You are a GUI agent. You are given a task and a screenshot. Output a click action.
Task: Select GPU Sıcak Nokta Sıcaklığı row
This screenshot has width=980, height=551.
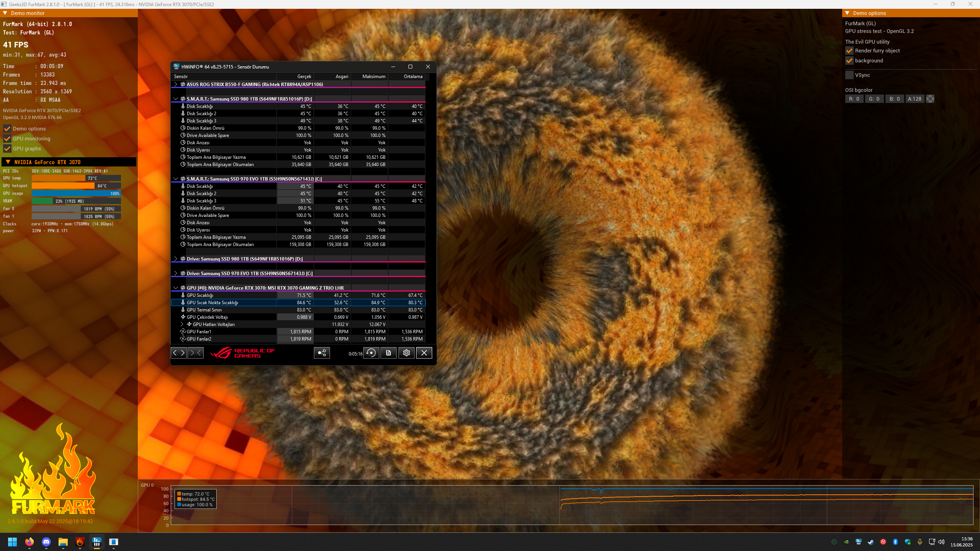[x=298, y=302]
